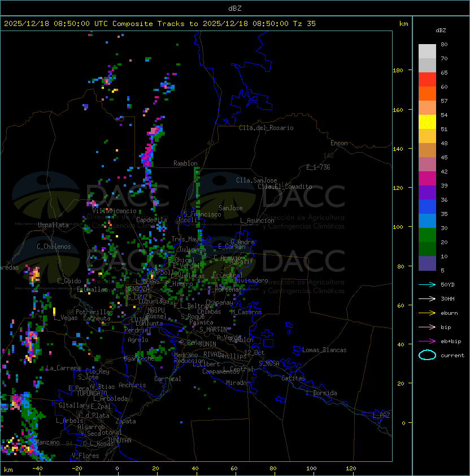This screenshot has width=470, height=476.
Task: Click the Manzano map label
Action: click(x=48, y=442)
